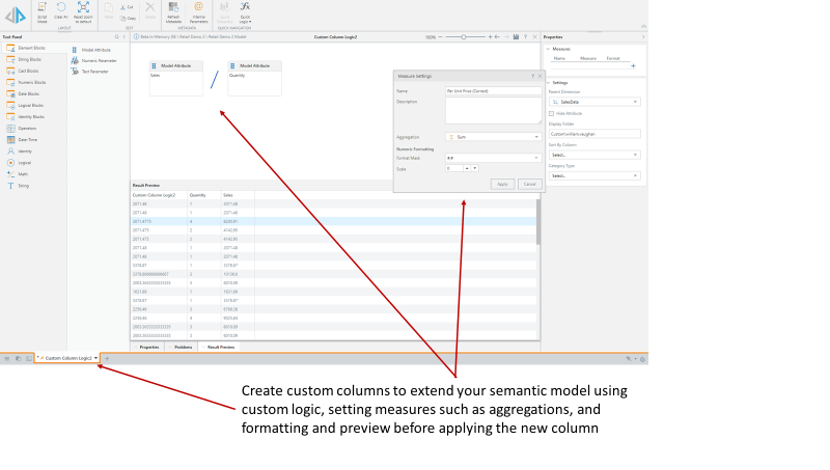This screenshot has height=470, width=830.
Task: Collapse the Tool Panel with chevron
Action: click(124, 37)
